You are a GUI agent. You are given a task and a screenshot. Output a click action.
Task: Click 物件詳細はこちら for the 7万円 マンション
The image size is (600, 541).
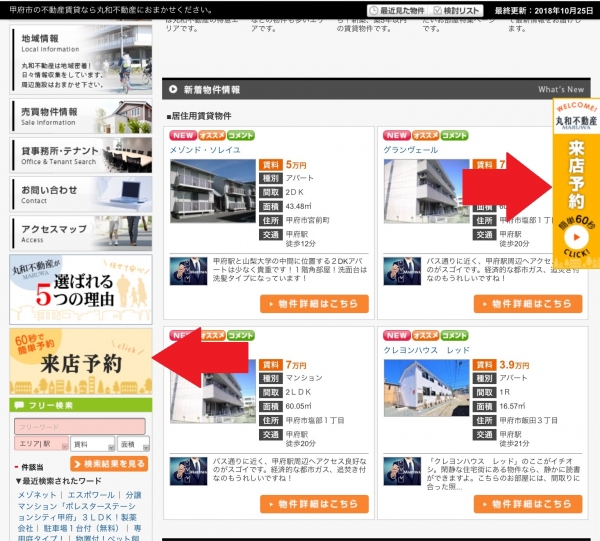[314, 504]
